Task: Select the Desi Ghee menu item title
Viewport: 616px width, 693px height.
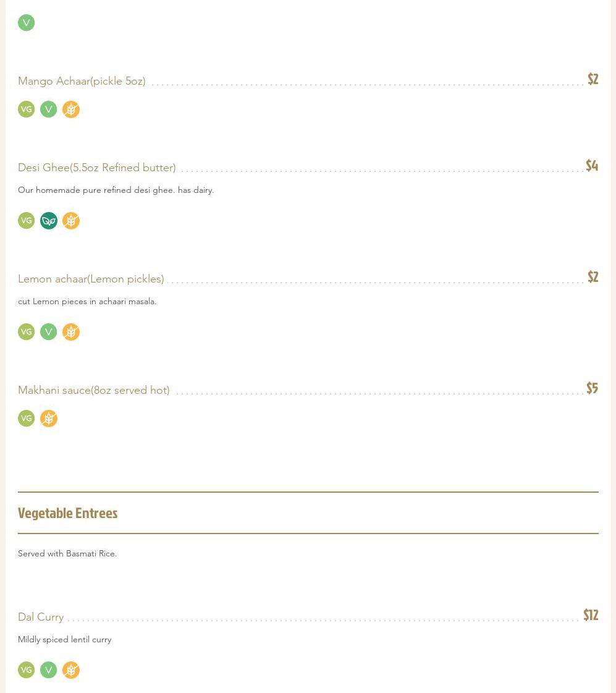Action: 96,168
